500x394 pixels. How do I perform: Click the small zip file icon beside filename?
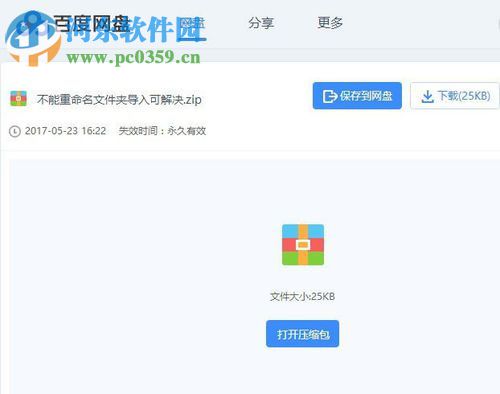tap(18, 99)
